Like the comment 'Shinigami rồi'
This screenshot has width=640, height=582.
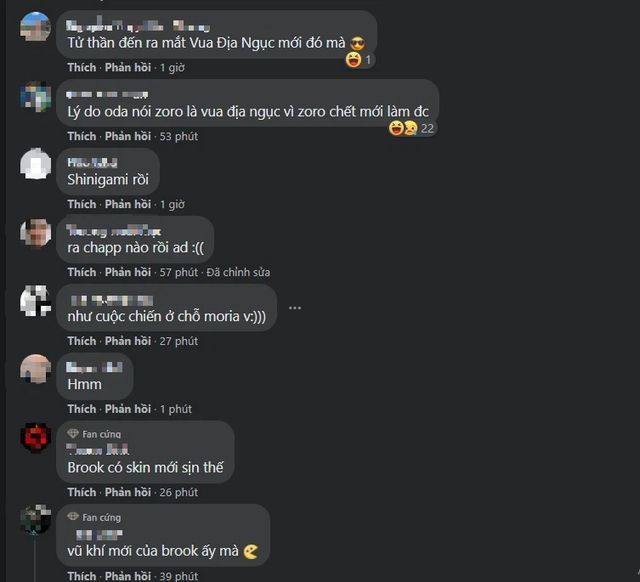pyautogui.click(x=82, y=204)
